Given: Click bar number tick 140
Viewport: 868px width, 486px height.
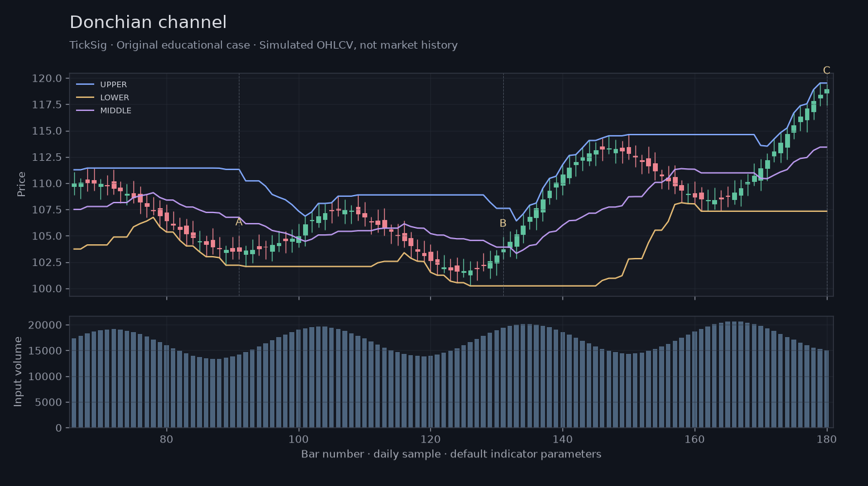Looking at the screenshot, I should click(x=562, y=439).
